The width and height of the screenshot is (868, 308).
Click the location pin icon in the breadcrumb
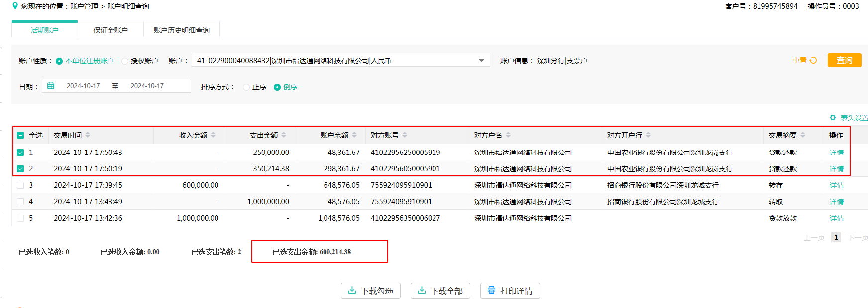[x=15, y=6]
